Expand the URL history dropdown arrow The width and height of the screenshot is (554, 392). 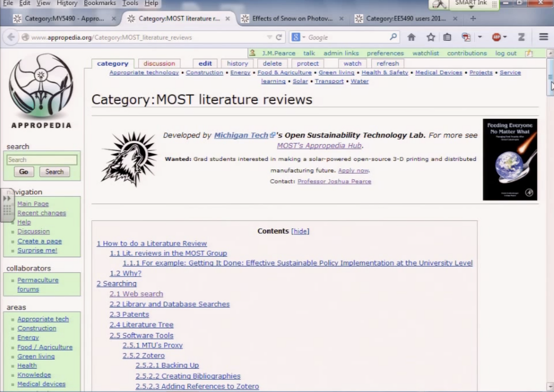point(269,37)
